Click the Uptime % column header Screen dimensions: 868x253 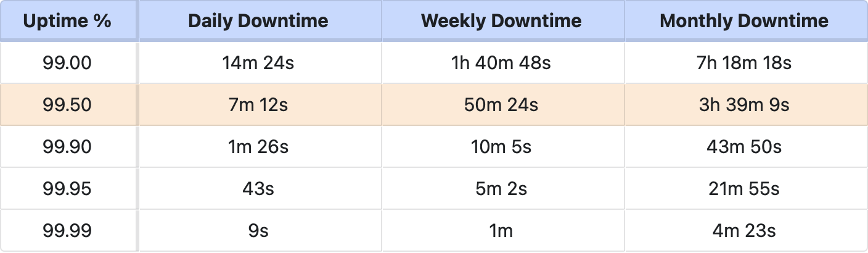tap(68, 20)
